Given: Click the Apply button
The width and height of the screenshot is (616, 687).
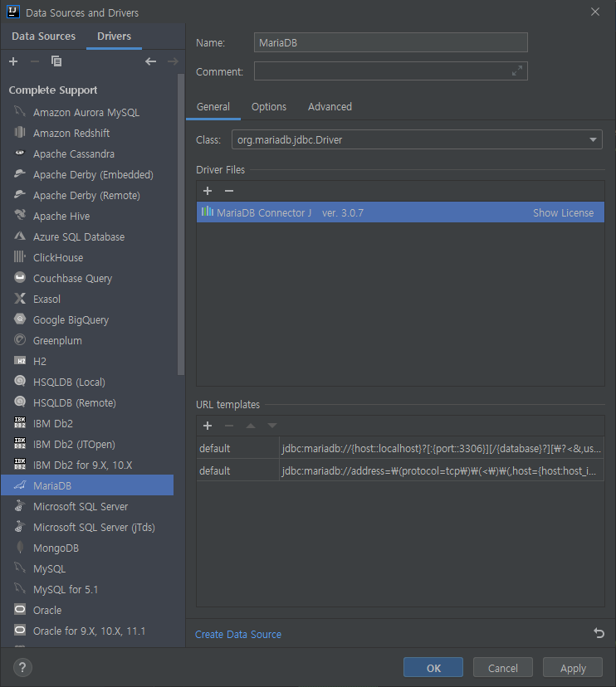Looking at the screenshot, I should coord(573,667).
